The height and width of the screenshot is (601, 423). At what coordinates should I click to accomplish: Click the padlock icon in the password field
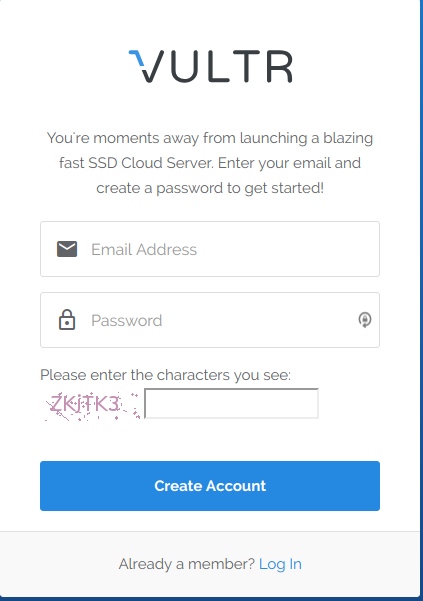click(67, 320)
